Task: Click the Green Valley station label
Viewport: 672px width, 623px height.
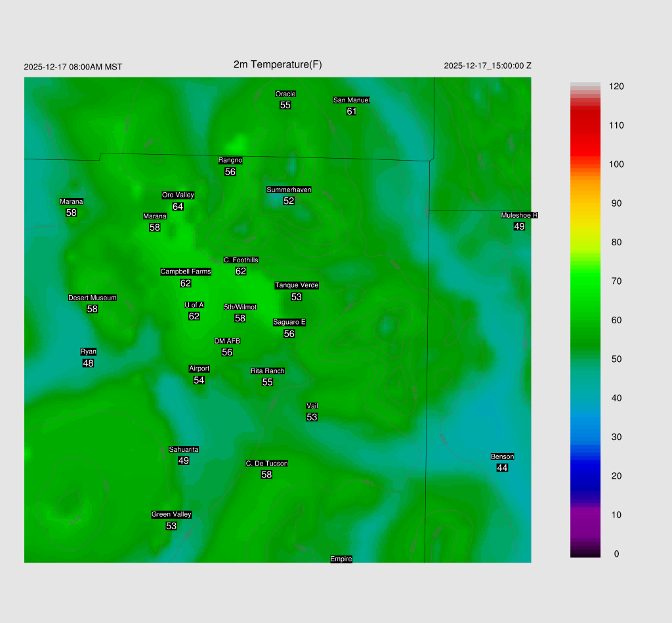Action: point(171,514)
